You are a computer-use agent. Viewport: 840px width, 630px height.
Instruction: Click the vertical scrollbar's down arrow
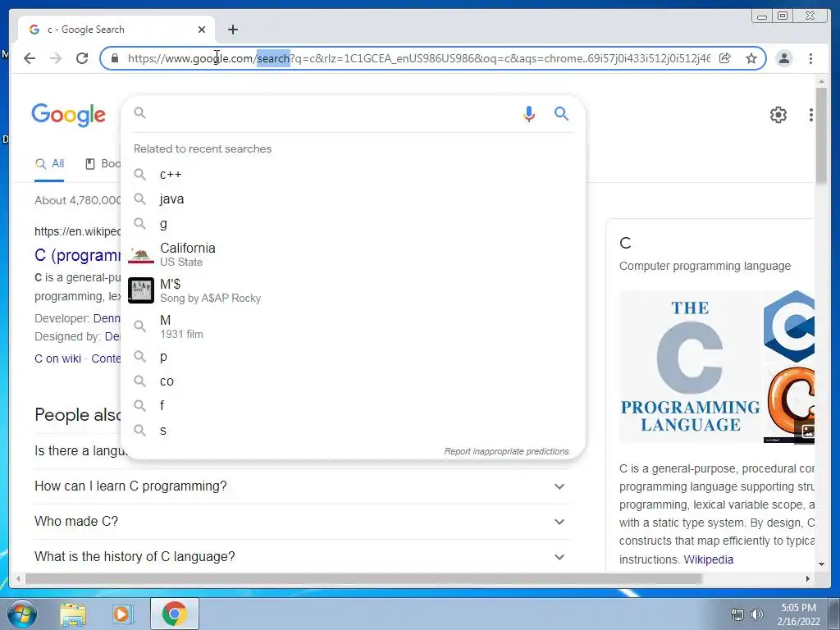coord(821,564)
